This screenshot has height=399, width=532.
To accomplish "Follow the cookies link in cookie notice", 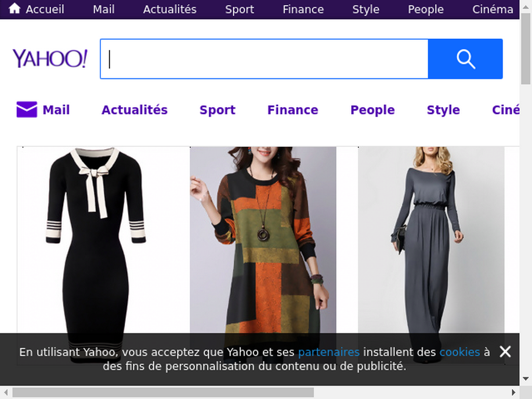I will (x=460, y=352).
